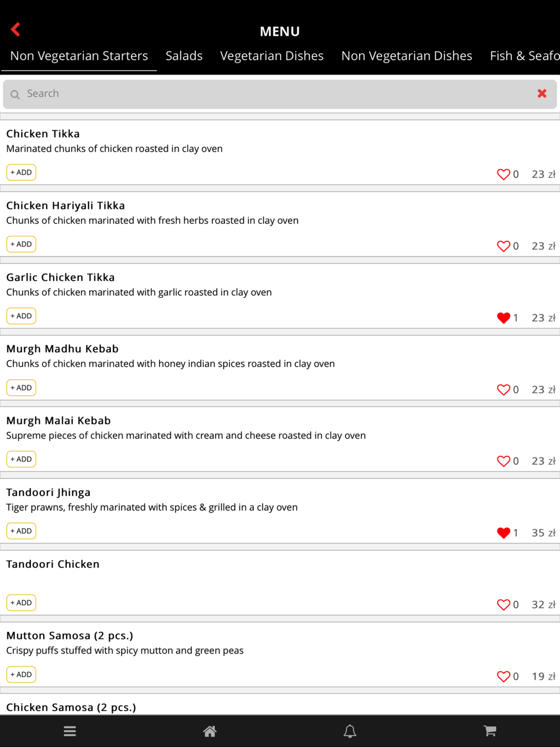Open the shopping cart icon
The height and width of the screenshot is (747, 560).
pos(490,731)
